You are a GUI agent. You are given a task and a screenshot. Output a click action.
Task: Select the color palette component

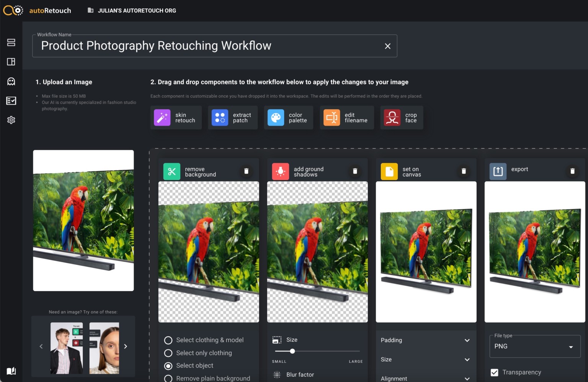[289, 118]
